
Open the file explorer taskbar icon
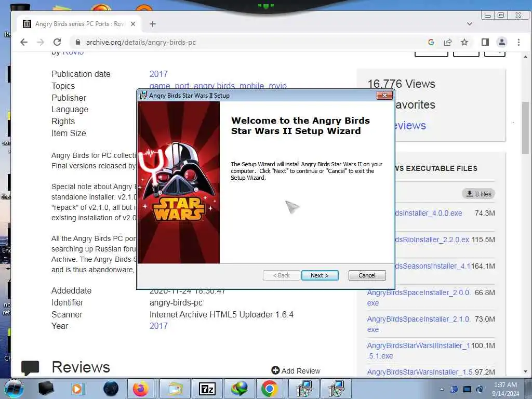(x=175, y=389)
